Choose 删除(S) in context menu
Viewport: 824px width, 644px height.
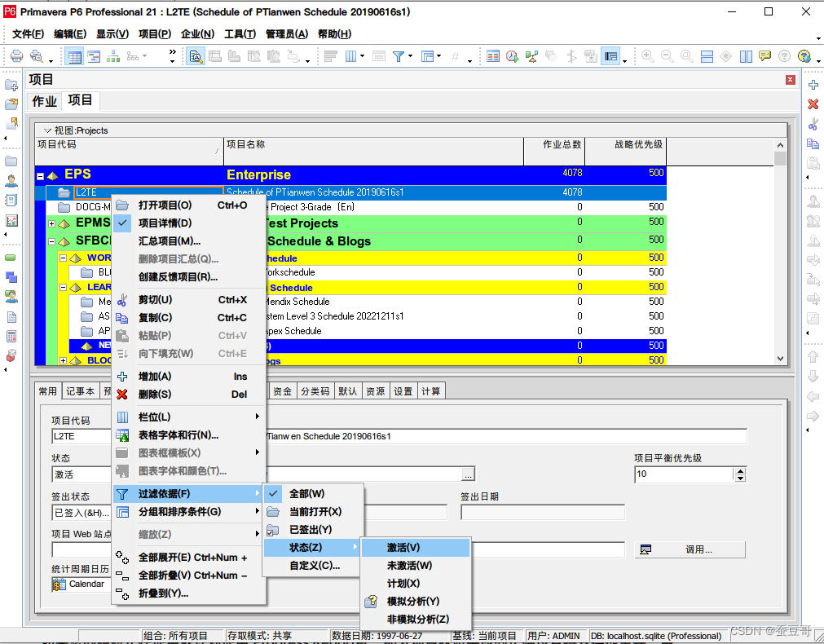pos(189,395)
